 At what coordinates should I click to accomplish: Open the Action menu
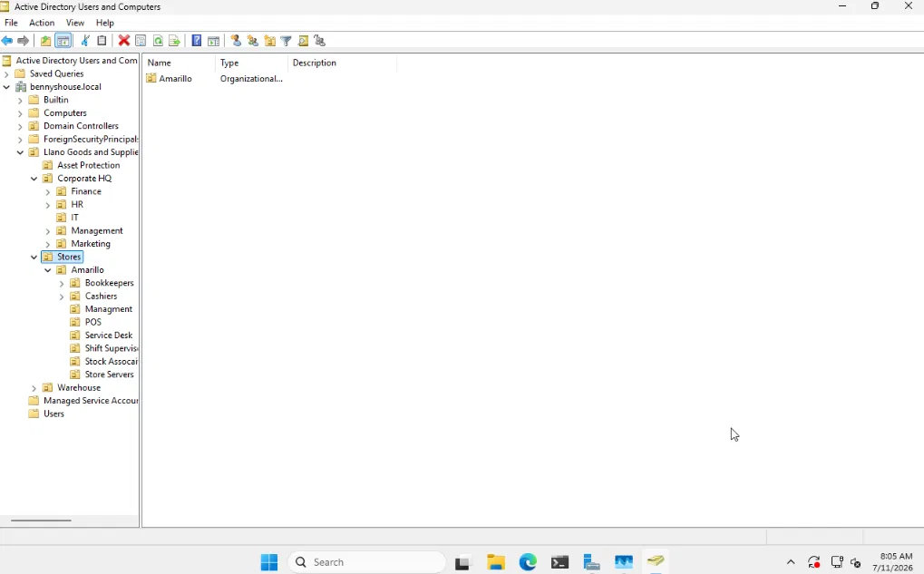42,23
